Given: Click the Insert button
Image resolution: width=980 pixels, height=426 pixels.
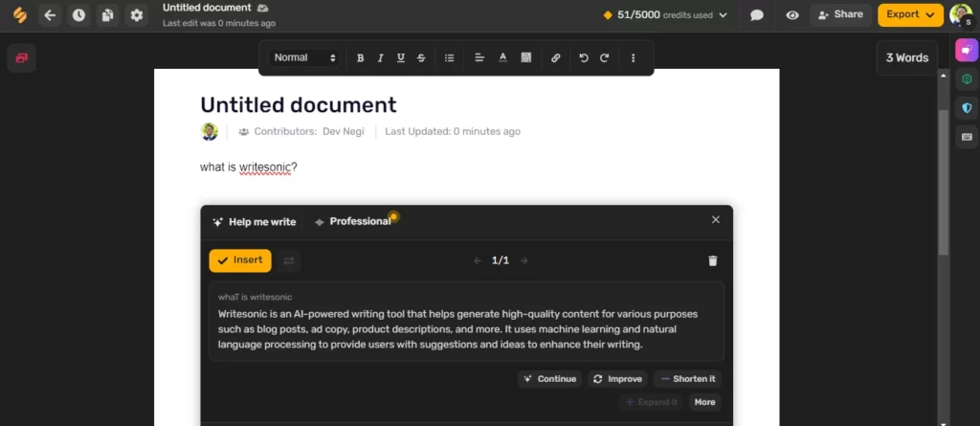Looking at the screenshot, I should tap(240, 260).
